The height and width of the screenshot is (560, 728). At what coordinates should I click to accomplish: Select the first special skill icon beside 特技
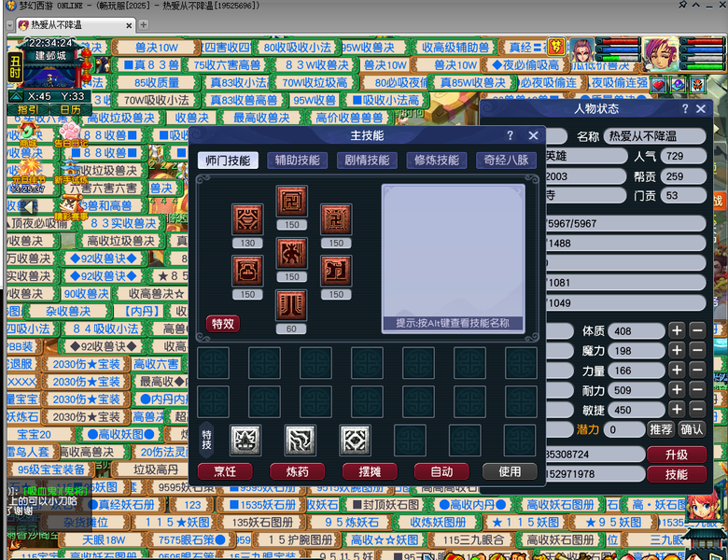tap(245, 440)
